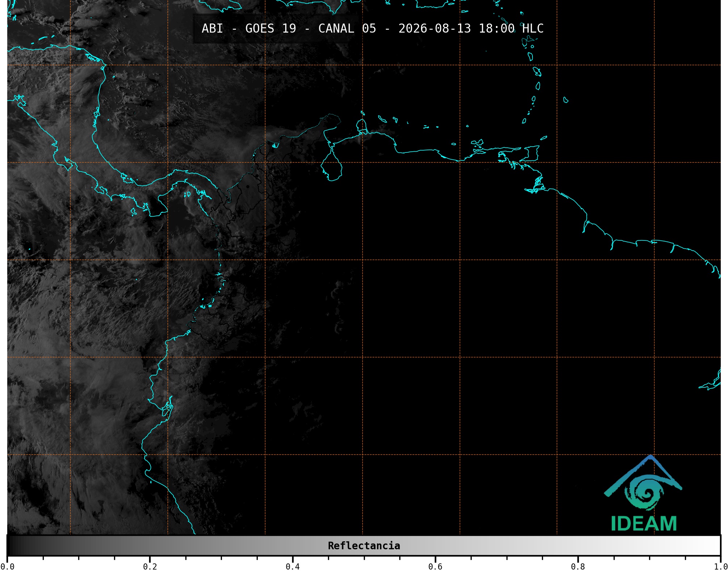This screenshot has height=571, width=728.
Task: Click the 0.0 colorbar tick label
Action: (7, 566)
